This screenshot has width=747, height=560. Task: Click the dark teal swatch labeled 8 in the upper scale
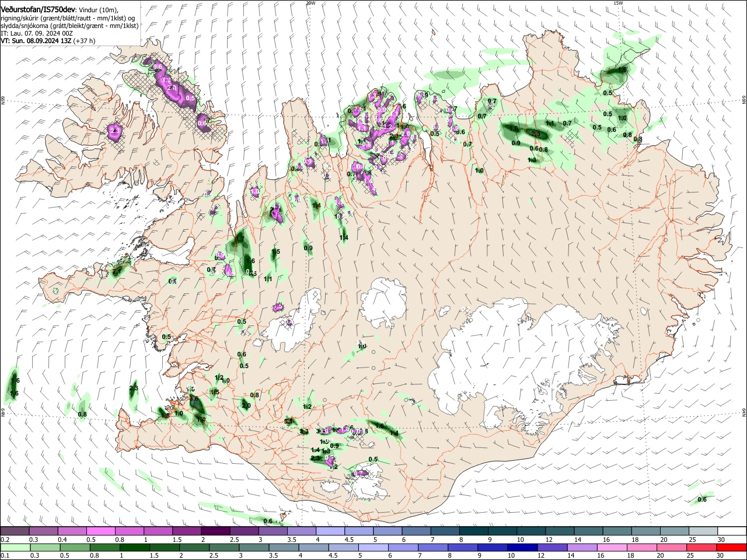click(474, 531)
